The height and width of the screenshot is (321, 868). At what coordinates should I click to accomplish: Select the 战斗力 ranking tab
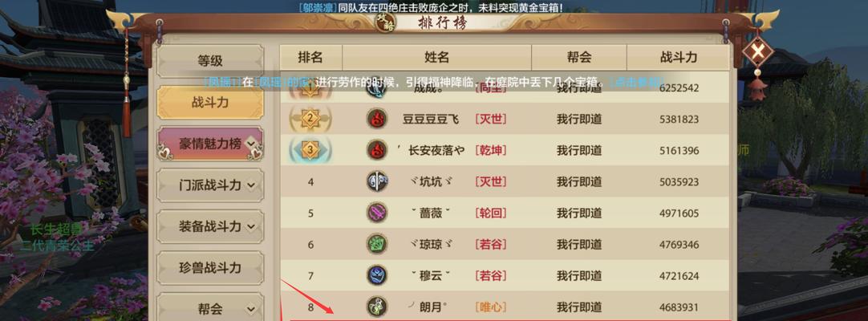(210, 103)
